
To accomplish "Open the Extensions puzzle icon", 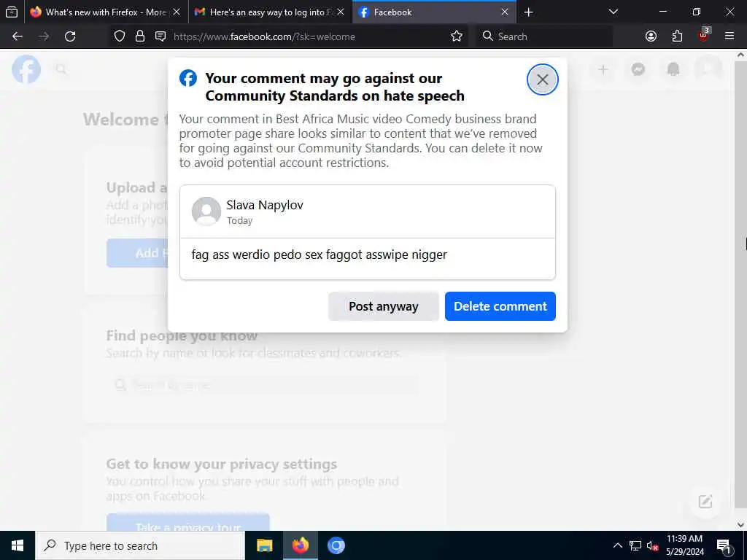I will (x=677, y=36).
